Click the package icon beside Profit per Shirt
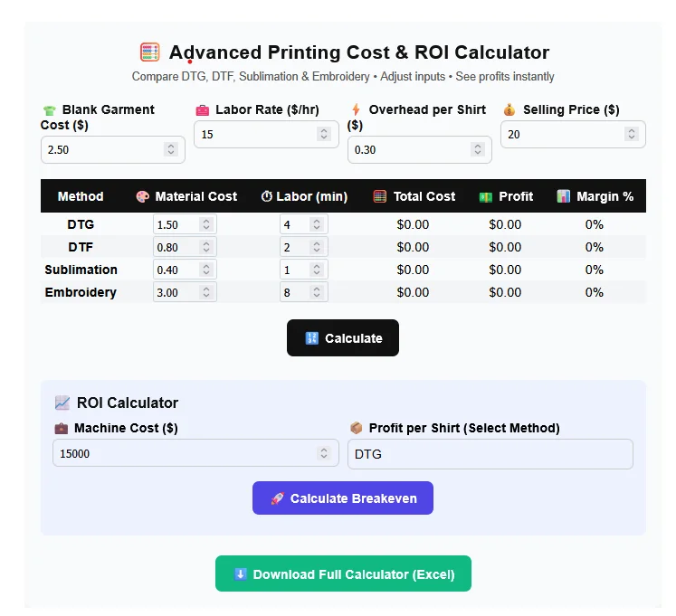 357,428
